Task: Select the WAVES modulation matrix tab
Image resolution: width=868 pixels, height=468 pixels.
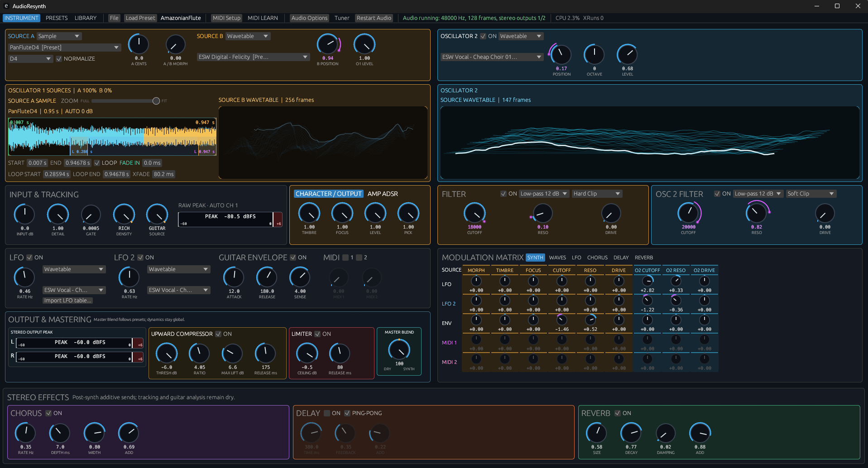Action: pyautogui.click(x=557, y=258)
